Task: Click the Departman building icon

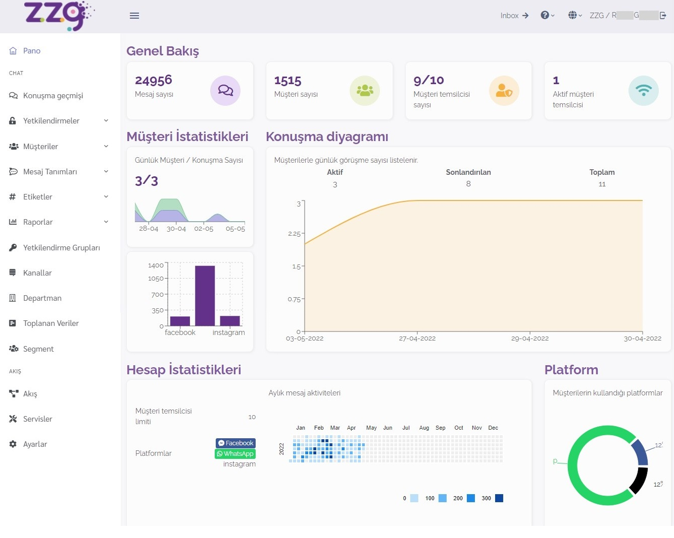Action: pyautogui.click(x=12, y=298)
